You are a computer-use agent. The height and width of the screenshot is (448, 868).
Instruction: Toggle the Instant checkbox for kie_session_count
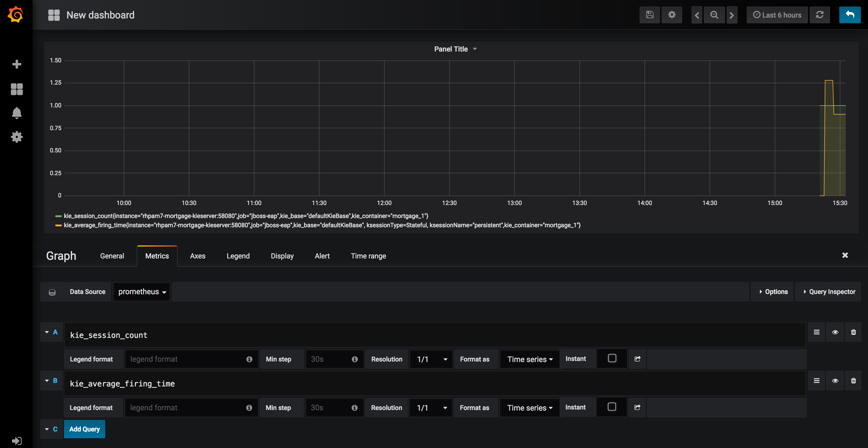(x=612, y=358)
